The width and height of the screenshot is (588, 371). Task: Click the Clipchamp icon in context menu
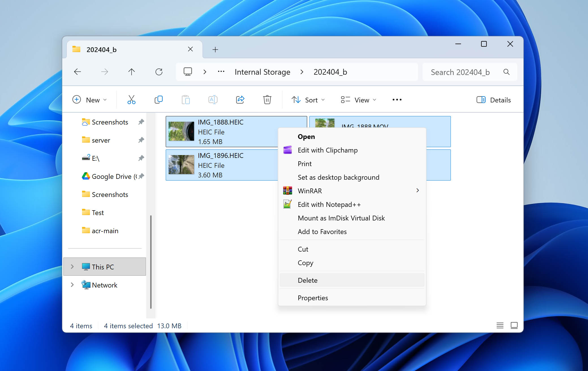click(287, 150)
